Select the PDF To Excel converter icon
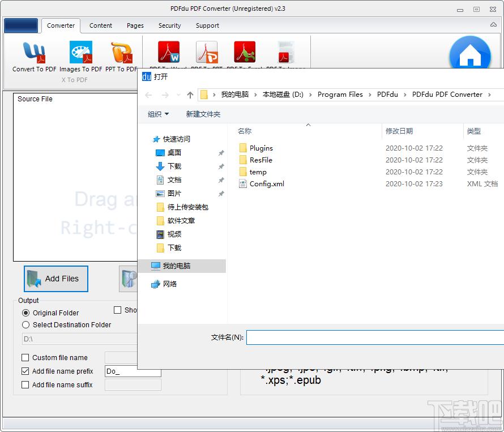Screen dimensions: 504x432 pos(245,52)
